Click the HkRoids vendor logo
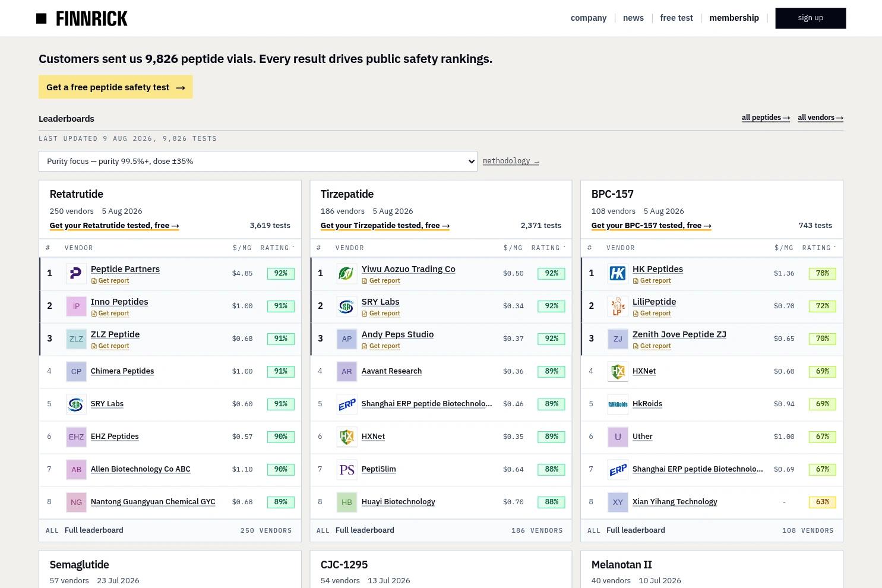 coord(618,404)
